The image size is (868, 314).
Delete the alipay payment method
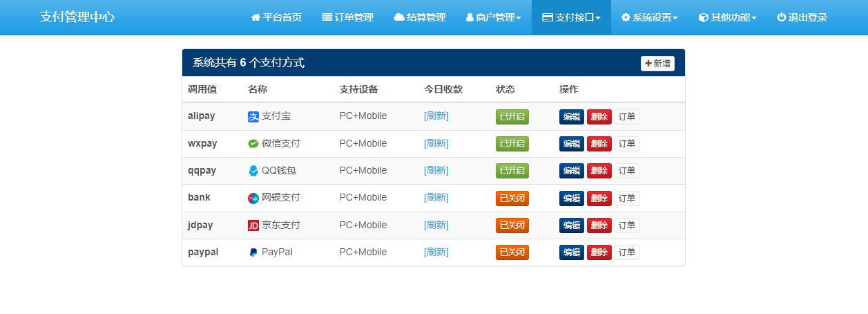[x=599, y=117]
